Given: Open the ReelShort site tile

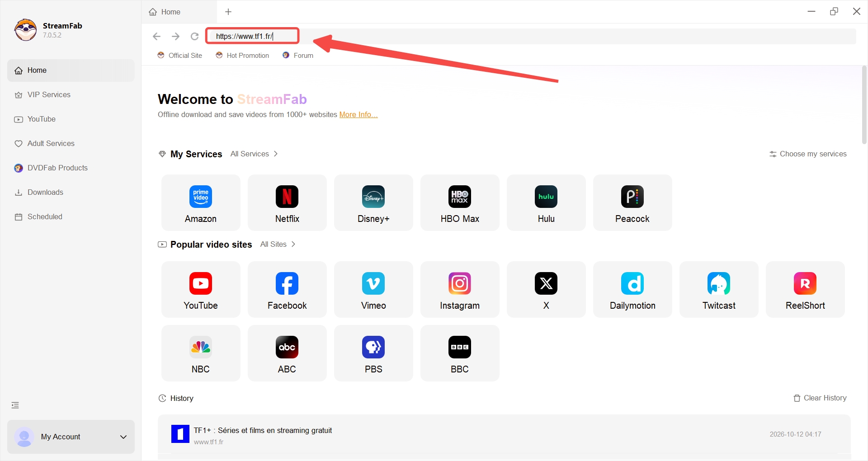Looking at the screenshot, I should (805, 289).
